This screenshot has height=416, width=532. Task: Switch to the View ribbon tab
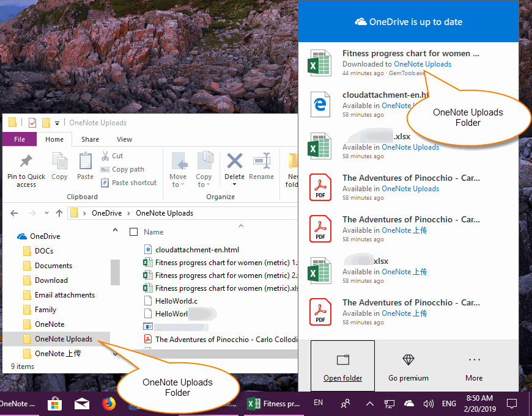[124, 139]
